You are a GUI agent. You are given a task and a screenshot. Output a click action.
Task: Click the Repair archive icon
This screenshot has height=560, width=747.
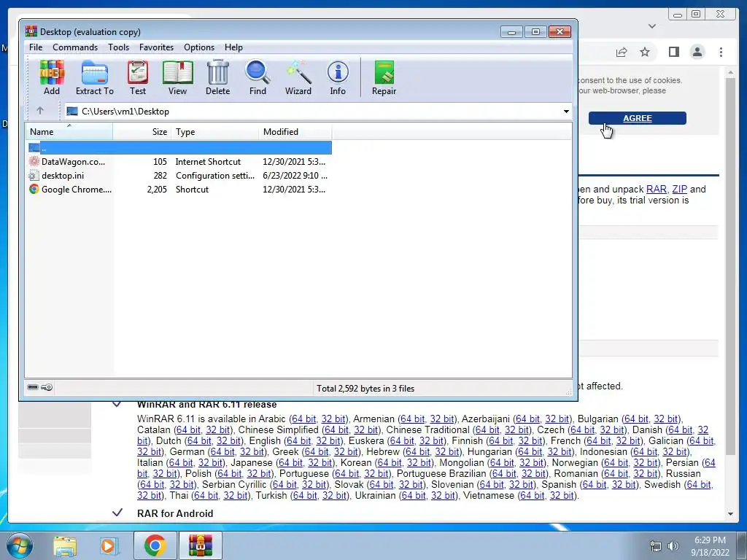384,78
